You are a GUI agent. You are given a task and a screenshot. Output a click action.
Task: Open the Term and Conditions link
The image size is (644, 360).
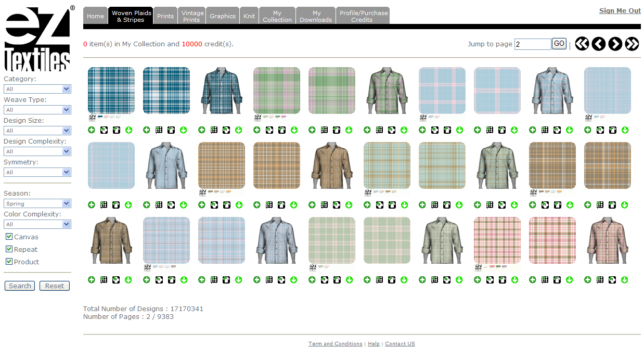coord(335,344)
